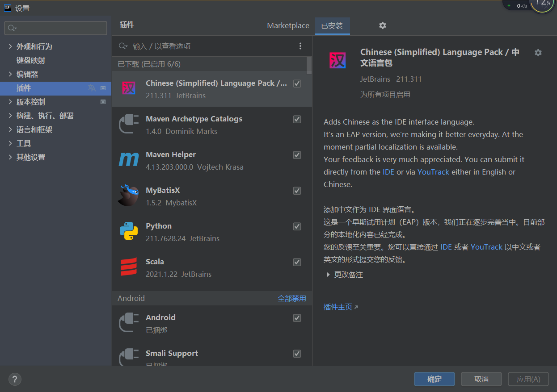Click the Android plugin plug icon
Image resolution: width=557 pixels, height=392 pixels.
[129, 322]
